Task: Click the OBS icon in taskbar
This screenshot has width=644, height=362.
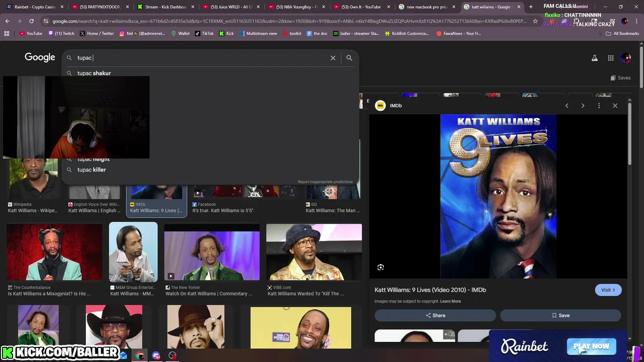Action: click(x=173, y=355)
